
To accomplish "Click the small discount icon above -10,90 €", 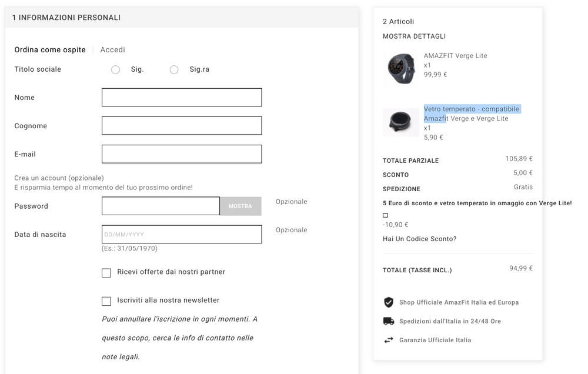I will (385, 215).
